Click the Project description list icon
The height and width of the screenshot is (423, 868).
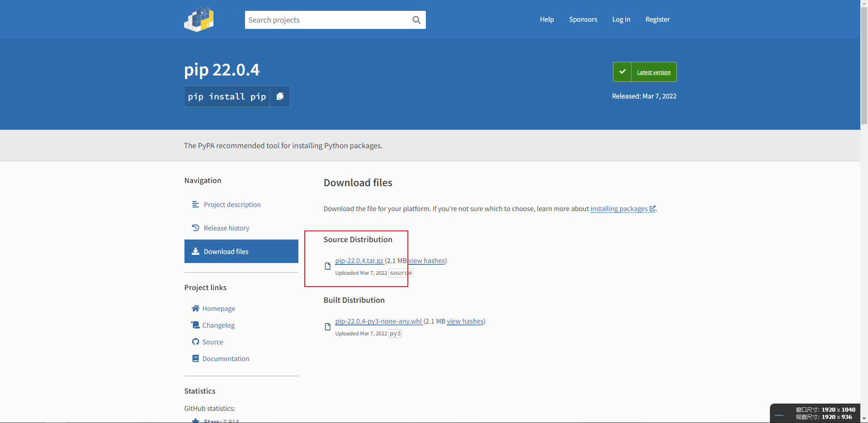195,204
